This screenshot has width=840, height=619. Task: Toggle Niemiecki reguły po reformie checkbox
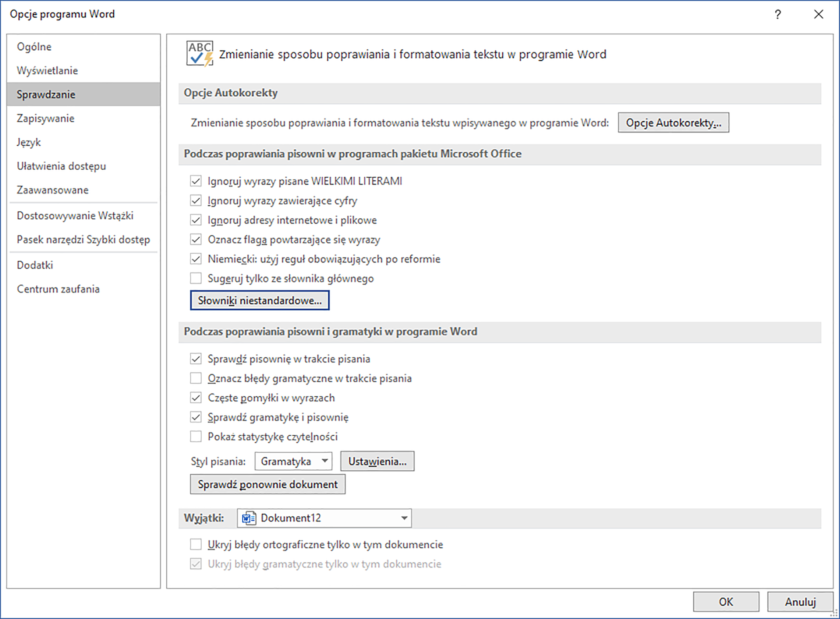pos(196,259)
